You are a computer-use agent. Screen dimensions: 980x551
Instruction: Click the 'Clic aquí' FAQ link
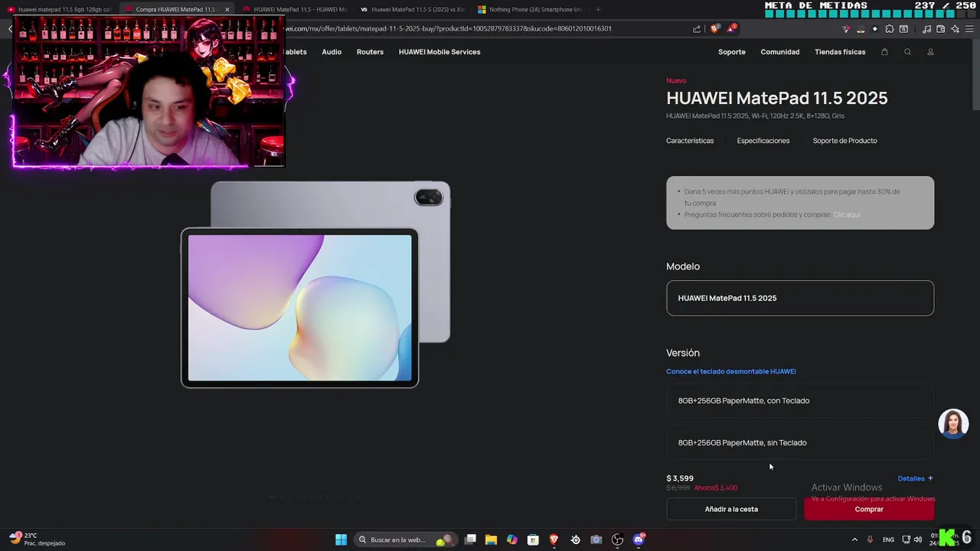tap(847, 214)
